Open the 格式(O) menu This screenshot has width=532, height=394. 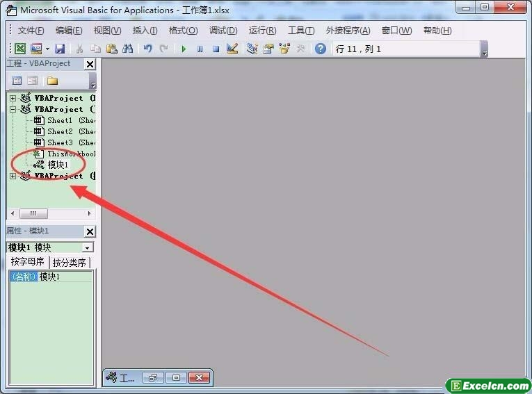coord(183,31)
